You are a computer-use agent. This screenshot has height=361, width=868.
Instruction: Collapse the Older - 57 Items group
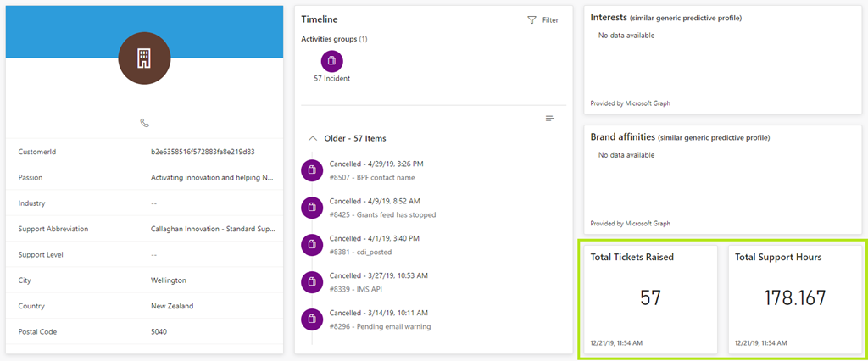[x=312, y=138]
